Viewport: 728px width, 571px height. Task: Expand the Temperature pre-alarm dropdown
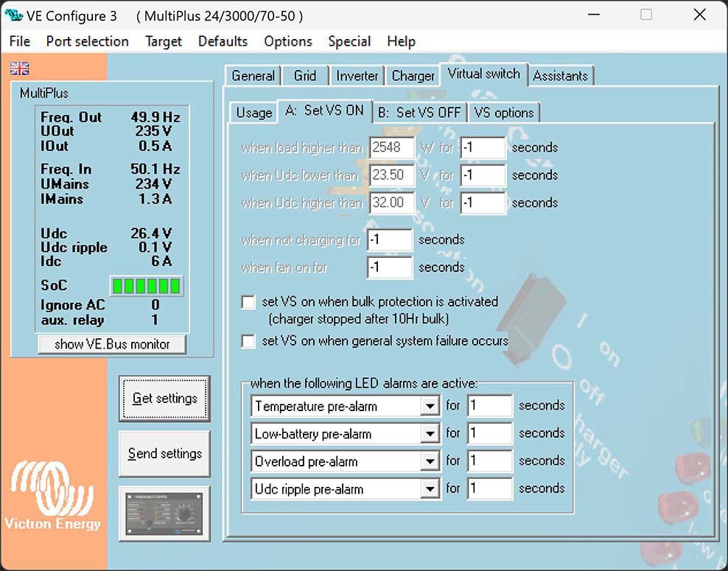pyautogui.click(x=430, y=406)
